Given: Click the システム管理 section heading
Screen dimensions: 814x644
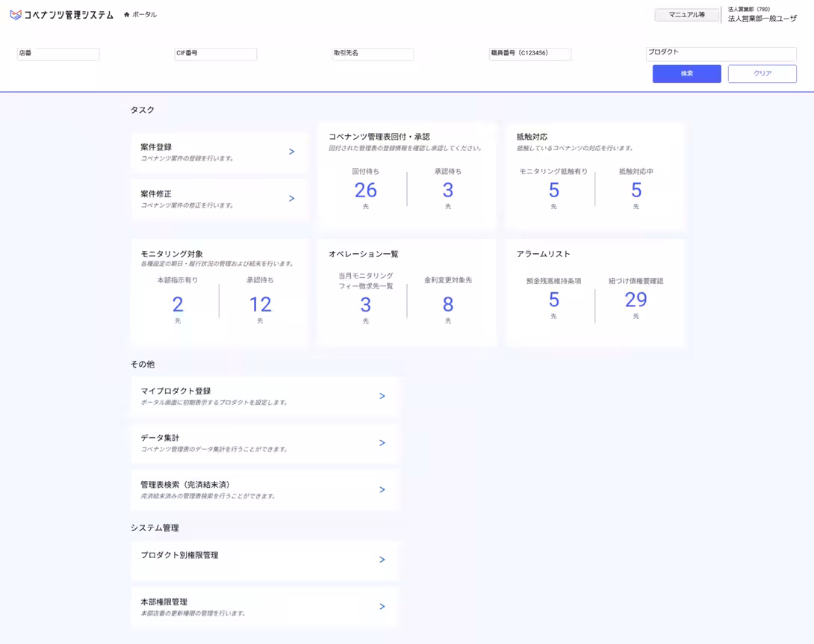Looking at the screenshot, I should pos(155,527).
